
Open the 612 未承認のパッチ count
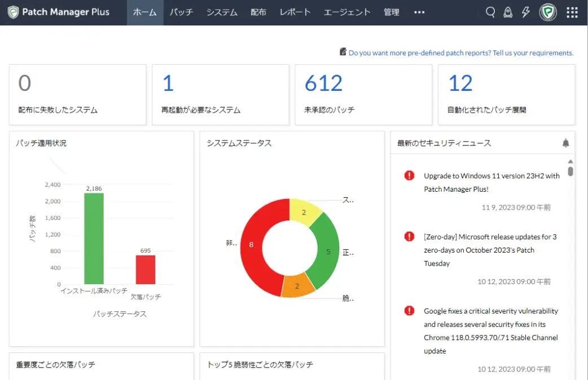point(323,83)
